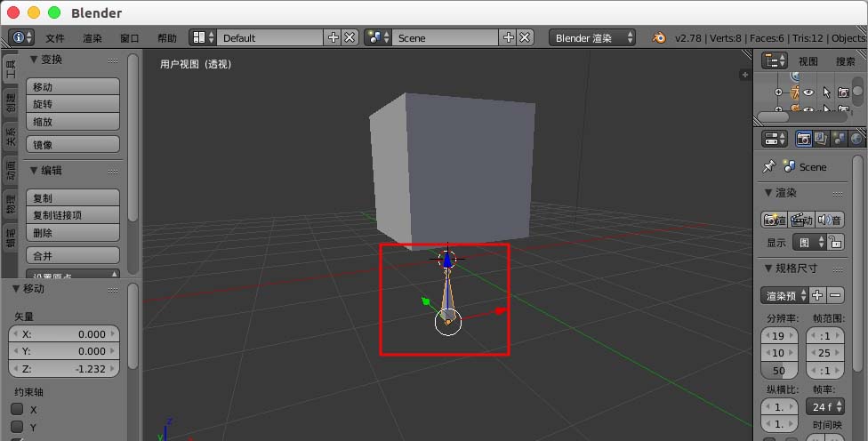Click the 50 resolution percentage slider
The image size is (868, 441).
779,370
